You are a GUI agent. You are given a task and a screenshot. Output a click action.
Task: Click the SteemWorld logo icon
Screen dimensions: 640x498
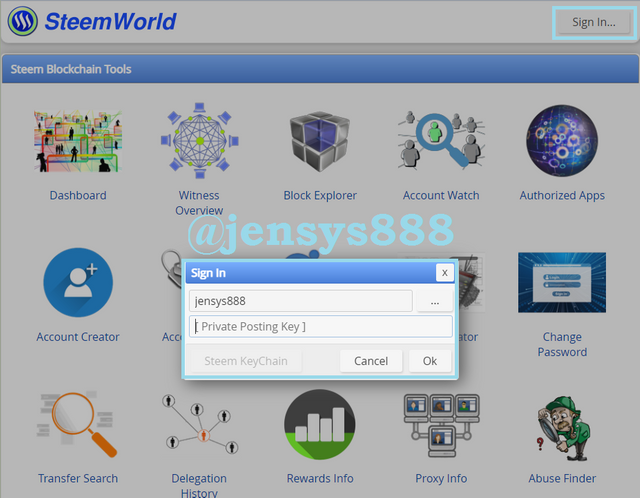23,21
